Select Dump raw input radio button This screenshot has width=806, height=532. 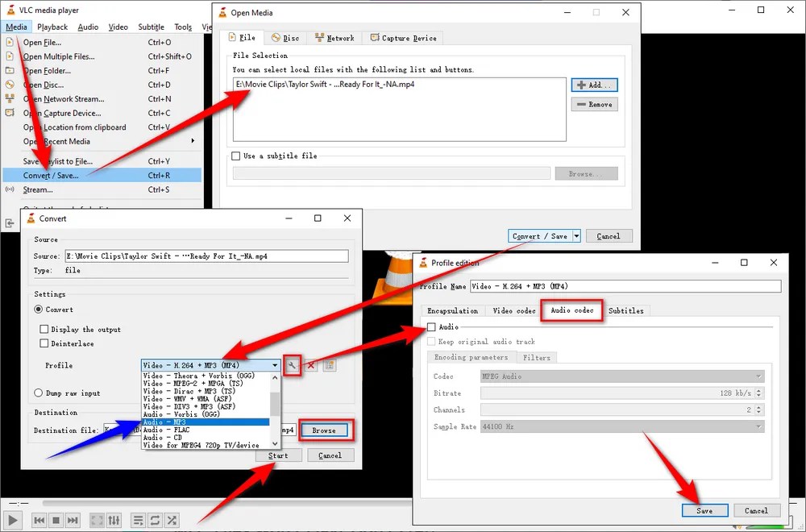39,393
